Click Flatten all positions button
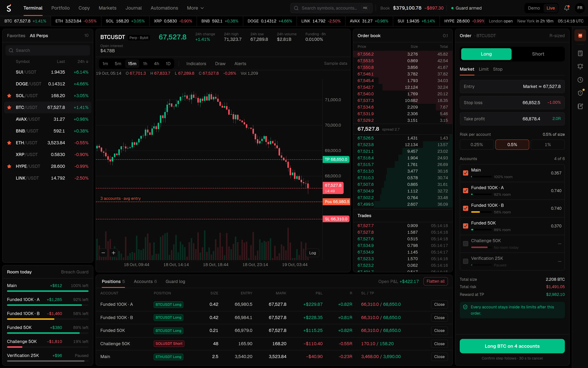Viewport: 588px width, 368px height. [x=435, y=281]
